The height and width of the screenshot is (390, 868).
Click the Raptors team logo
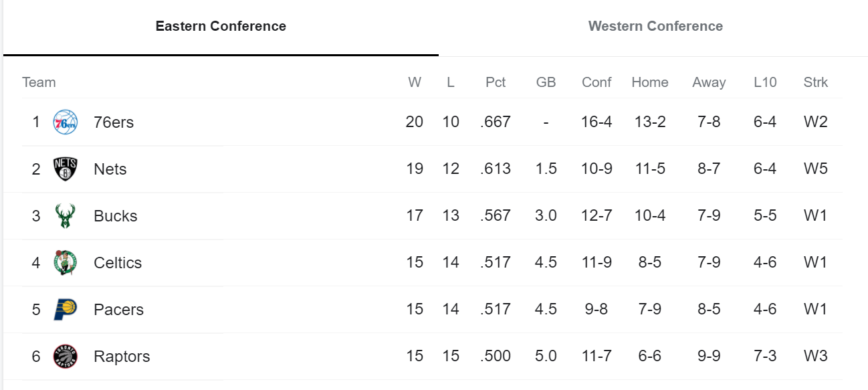(x=66, y=357)
